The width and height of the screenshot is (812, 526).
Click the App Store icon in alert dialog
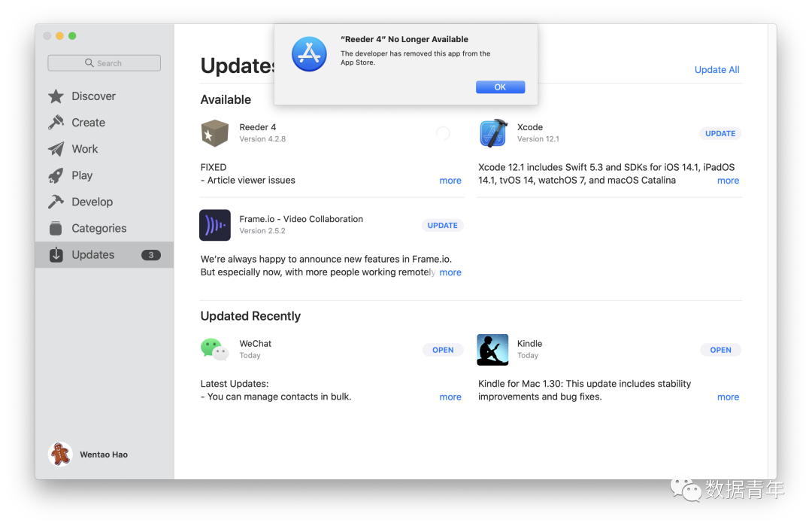pyautogui.click(x=309, y=54)
